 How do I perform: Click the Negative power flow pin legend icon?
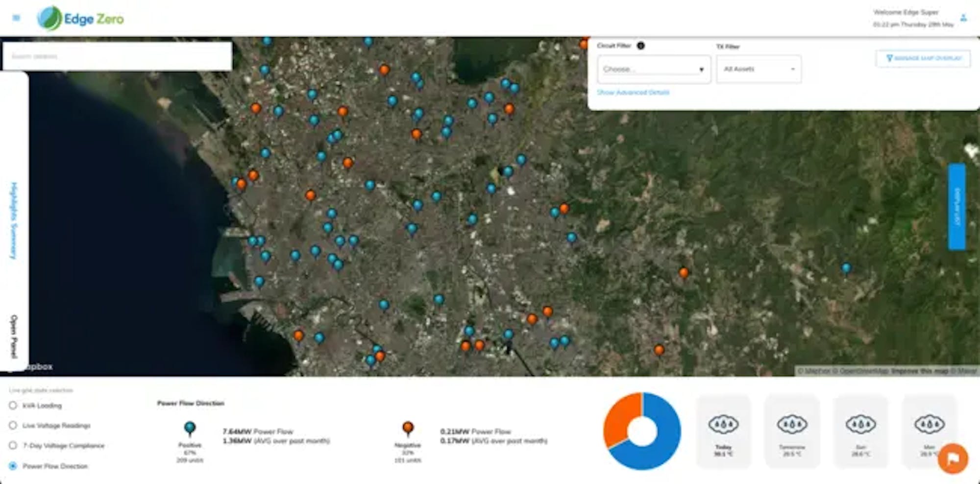tap(408, 429)
